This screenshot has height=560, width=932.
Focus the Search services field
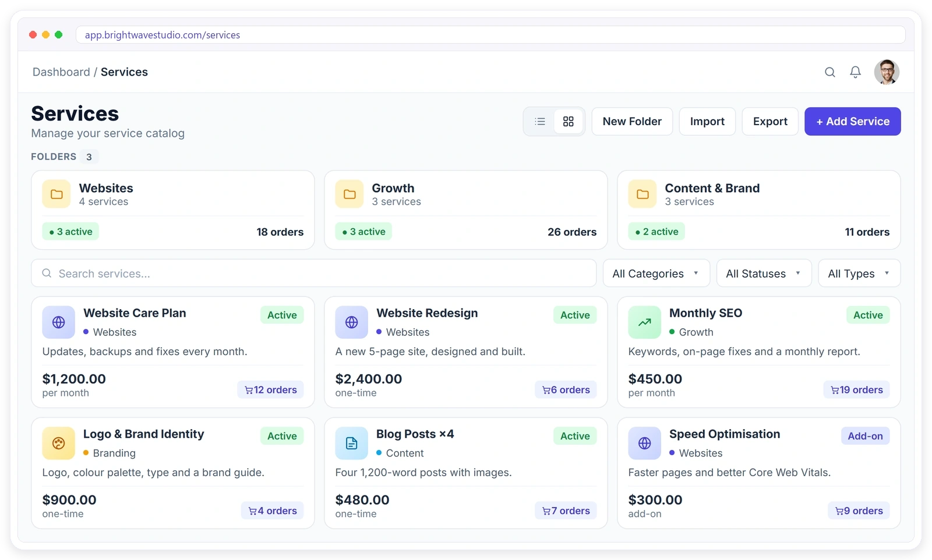coord(313,273)
